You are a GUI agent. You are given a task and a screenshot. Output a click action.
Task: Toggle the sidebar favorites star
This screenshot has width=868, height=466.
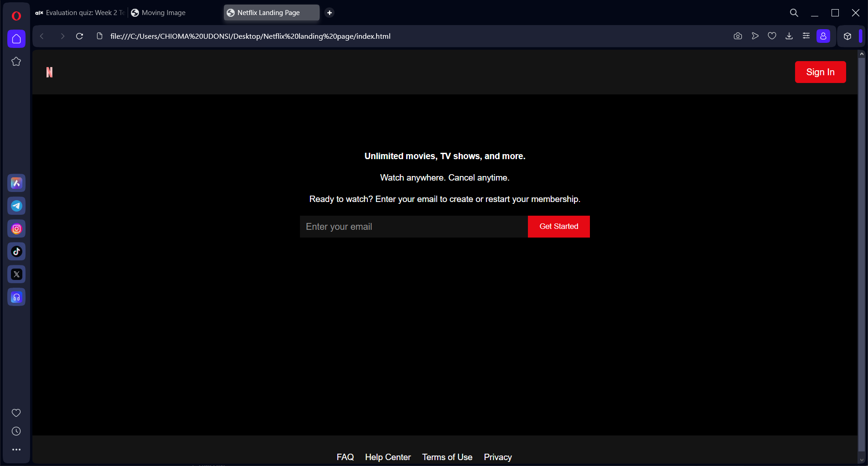(16, 61)
